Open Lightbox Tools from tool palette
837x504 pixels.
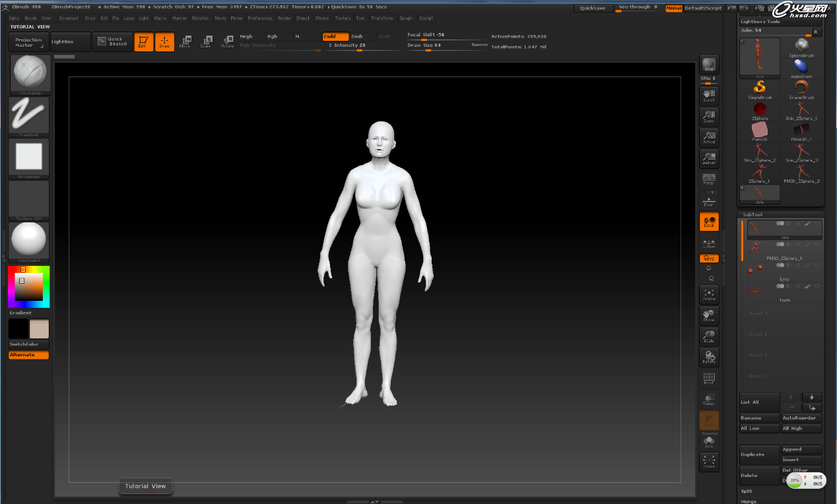pos(760,22)
